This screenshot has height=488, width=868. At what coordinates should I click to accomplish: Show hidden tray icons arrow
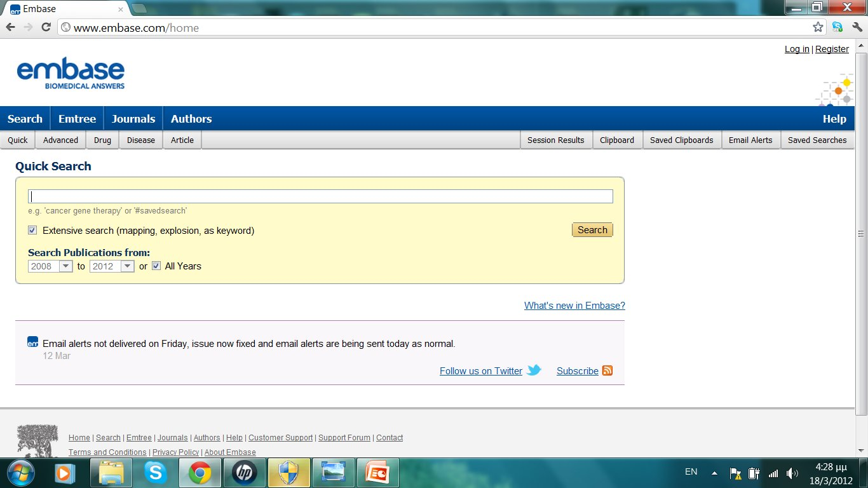tap(714, 473)
